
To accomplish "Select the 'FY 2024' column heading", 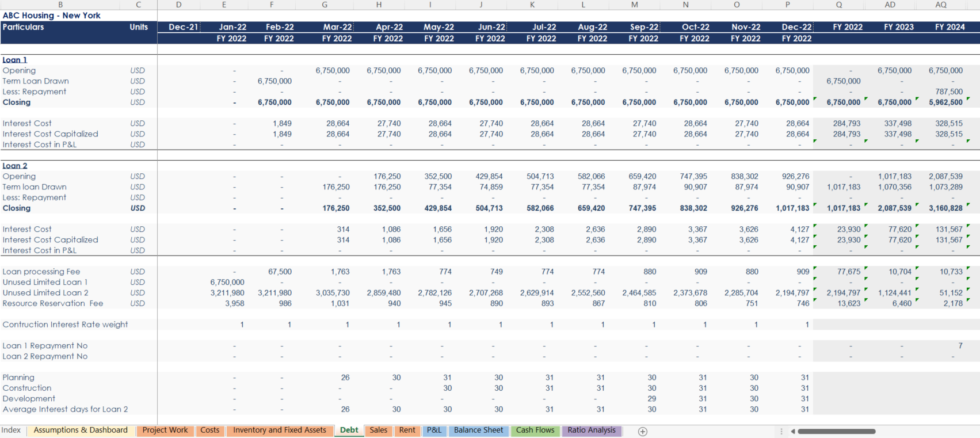I will 950,27.
